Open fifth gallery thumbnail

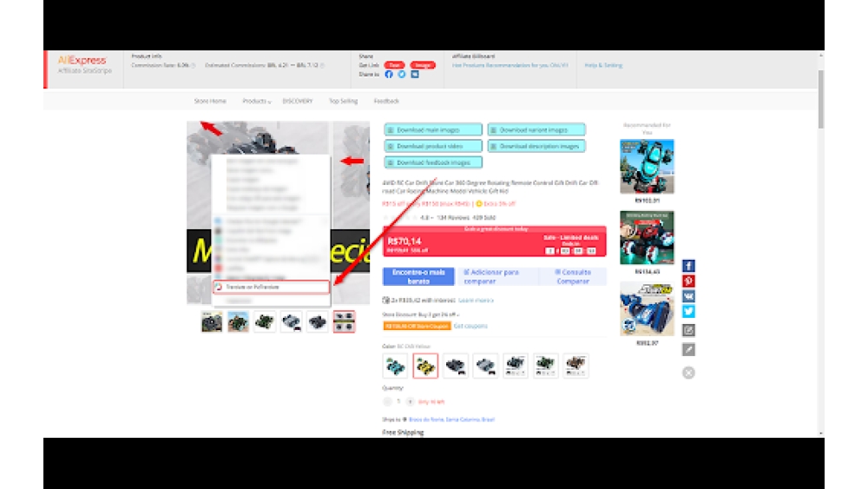(317, 321)
